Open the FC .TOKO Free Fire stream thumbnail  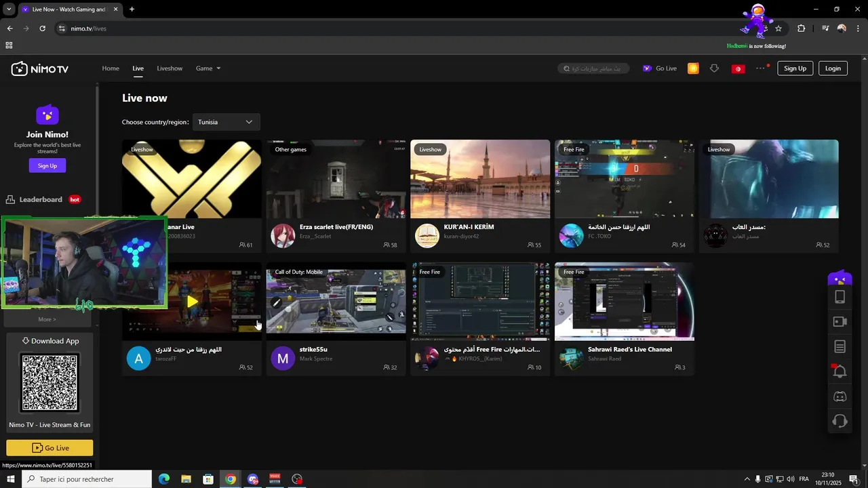(x=625, y=179)
